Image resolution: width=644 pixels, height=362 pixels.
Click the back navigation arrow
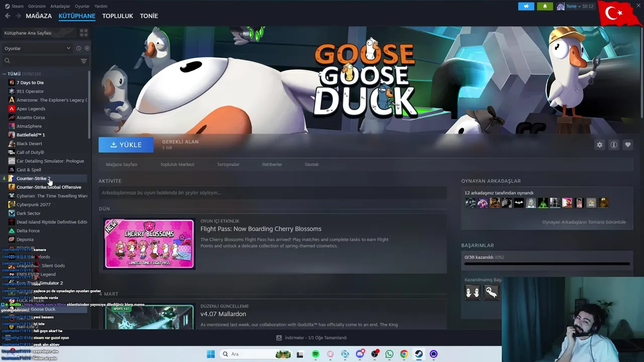click(x=8, y=16)
